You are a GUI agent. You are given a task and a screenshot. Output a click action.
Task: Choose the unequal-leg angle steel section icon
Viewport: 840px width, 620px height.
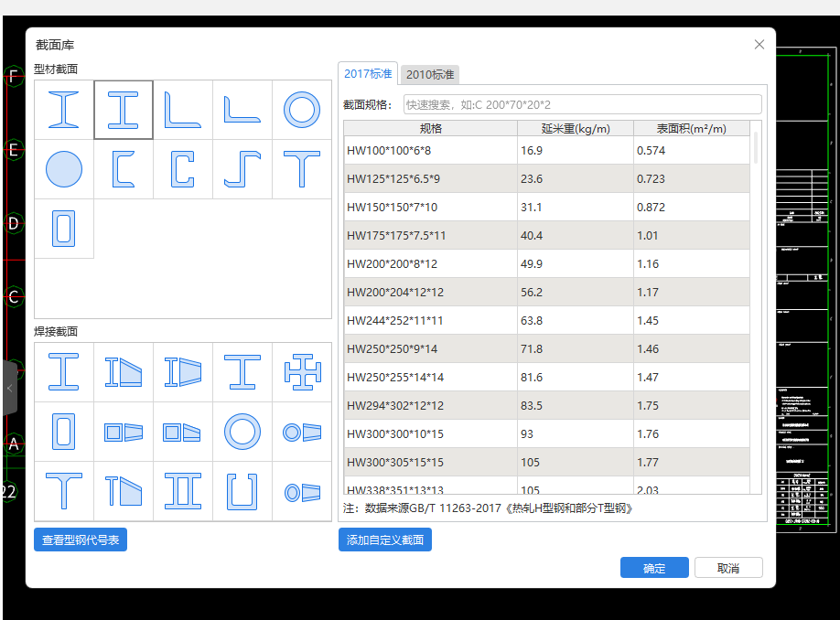[x=242, y=110]
